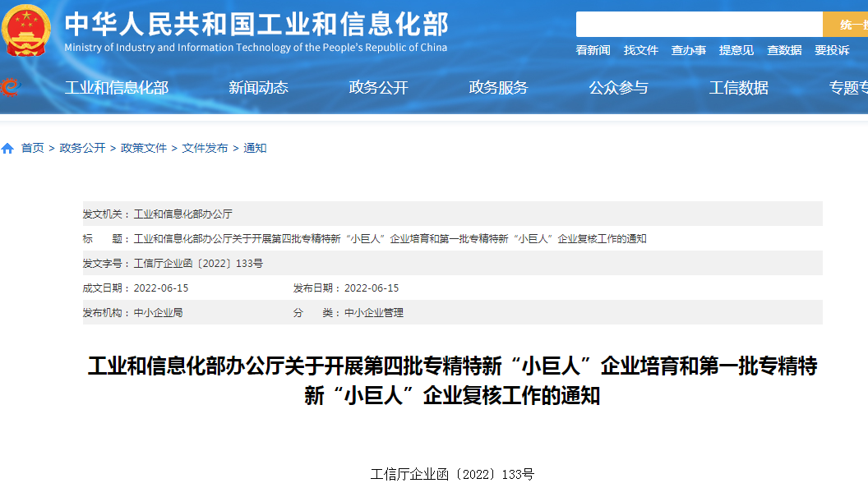Click the 查数据 quick link

pos(784,50)
